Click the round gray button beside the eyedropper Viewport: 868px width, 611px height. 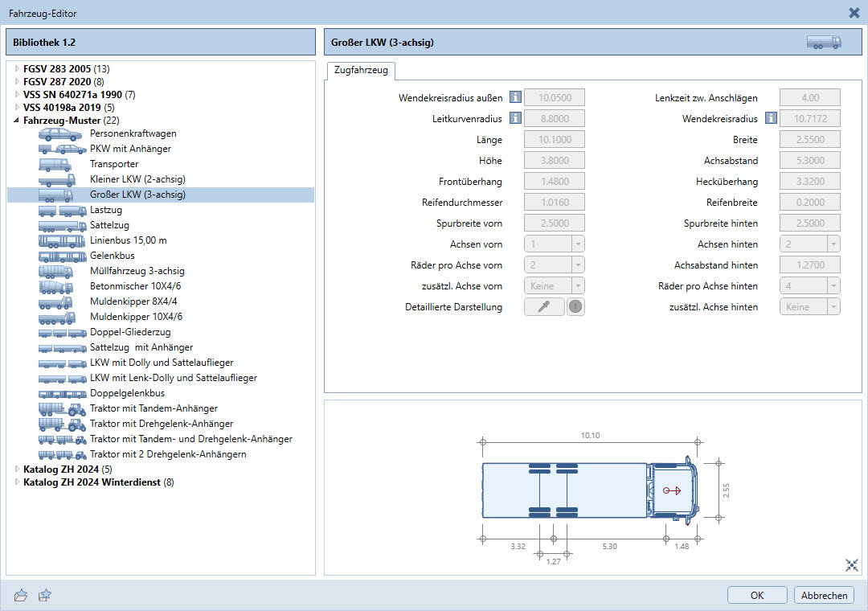(x=575, y=307)
